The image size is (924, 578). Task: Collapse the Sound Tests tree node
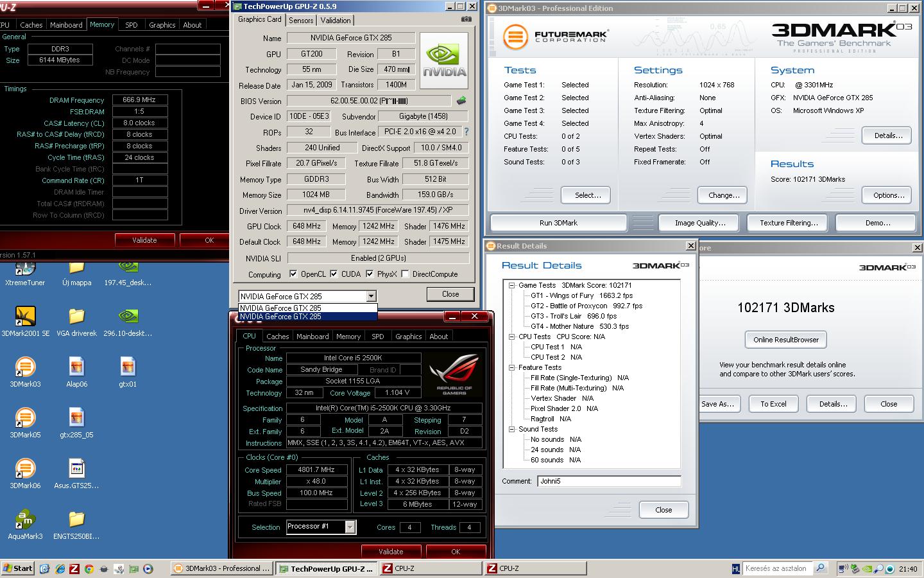(x=512, y=429)
